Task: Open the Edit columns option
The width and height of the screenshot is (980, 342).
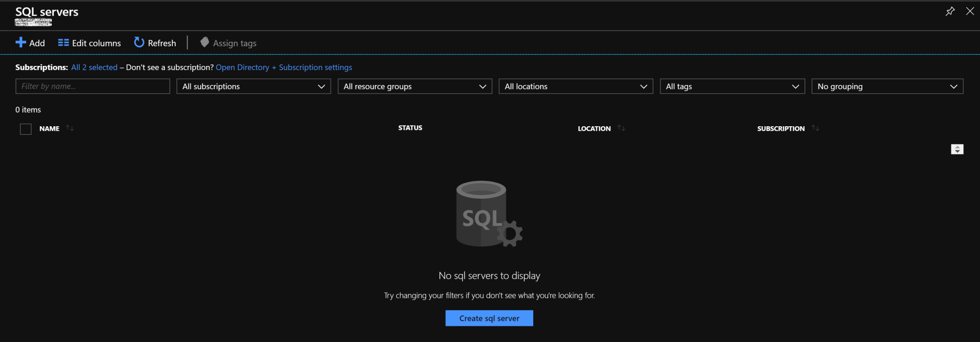Action: pyautogui.click(x=89, y=43)
